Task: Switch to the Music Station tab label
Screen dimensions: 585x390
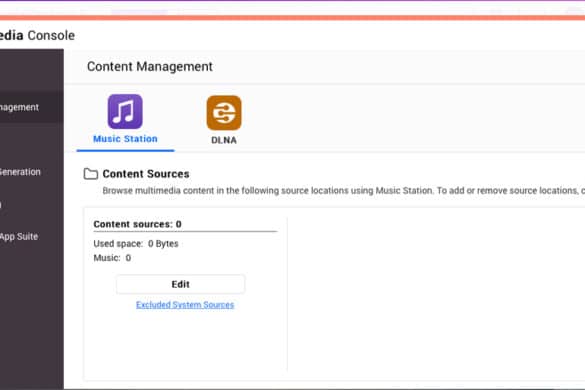Action: (x=125, y=139)
